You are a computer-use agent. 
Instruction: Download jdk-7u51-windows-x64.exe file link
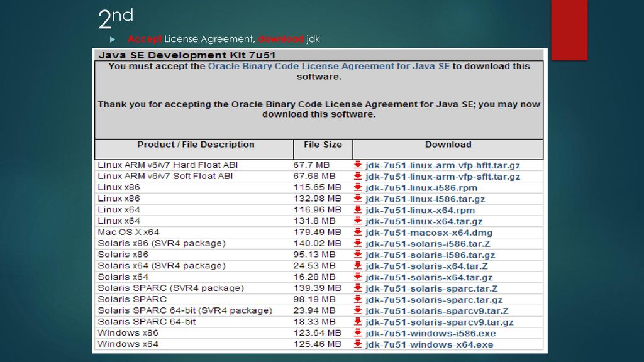pyautogui.click(x=429, y=344)
